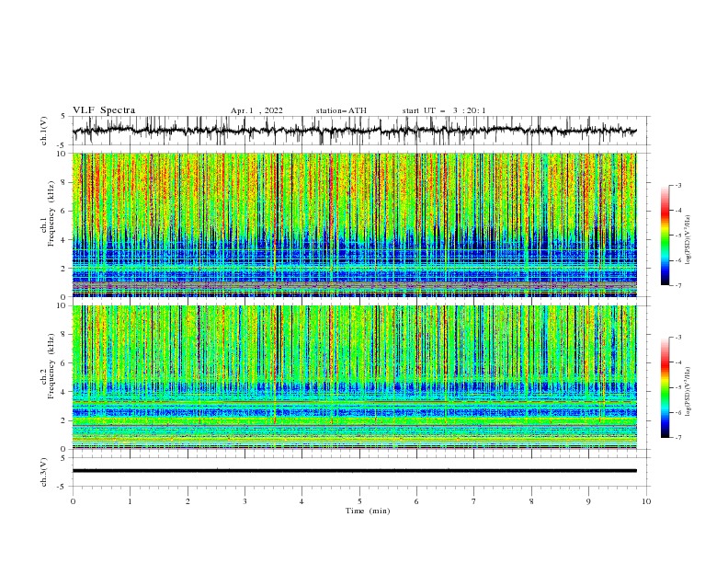This screenshot has height=563, width=728.
Task: Click the lower colorbar "log(PSD)(V²/Hz)" label
Action: (688, 392)
